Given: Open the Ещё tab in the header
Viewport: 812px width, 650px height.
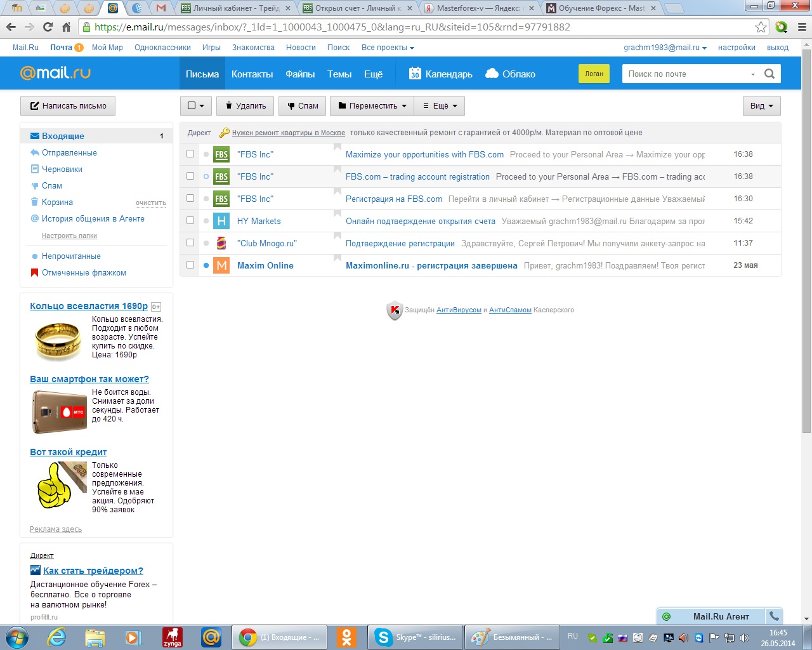Looking at the screenshot, I should pyautogui.click(x=373, y=74).
